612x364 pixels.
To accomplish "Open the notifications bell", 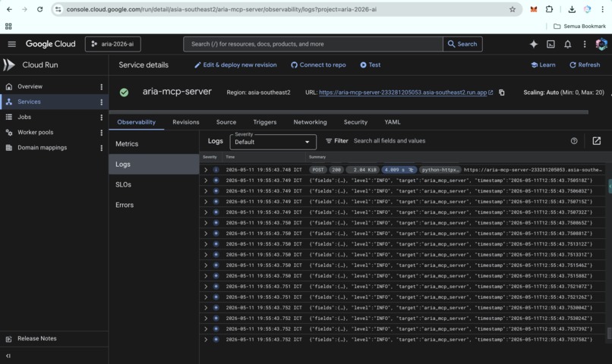I will click(567, 44).
